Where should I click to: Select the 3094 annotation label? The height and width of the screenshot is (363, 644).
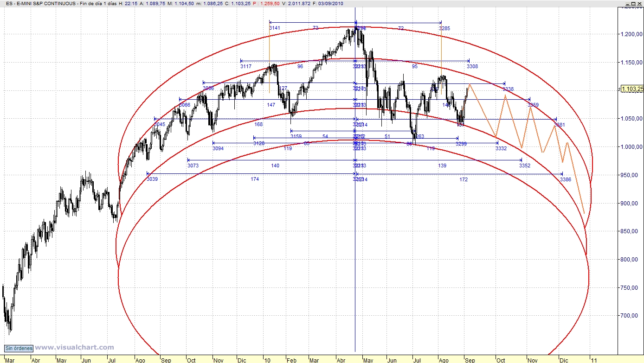point(218,148)
